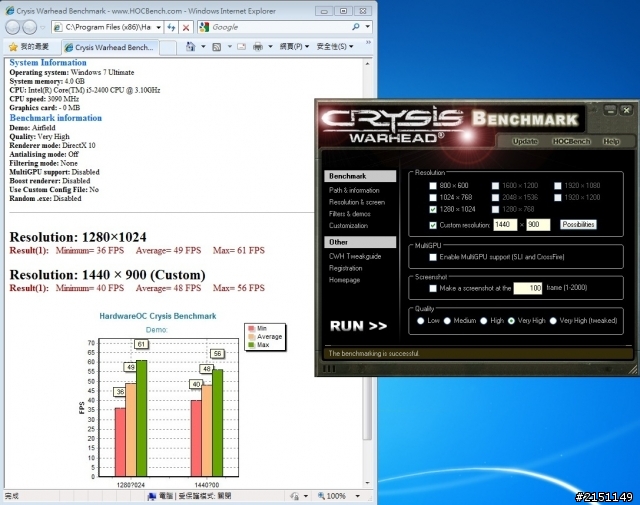The image size is (640, 505).
Task: Open the CWH Tweakguide link
Action: tap(355, 256)
